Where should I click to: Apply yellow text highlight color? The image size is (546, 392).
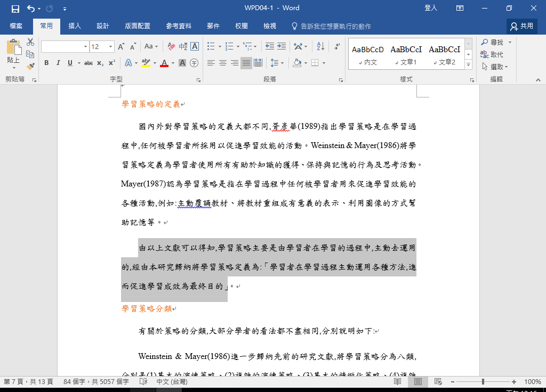146,63
